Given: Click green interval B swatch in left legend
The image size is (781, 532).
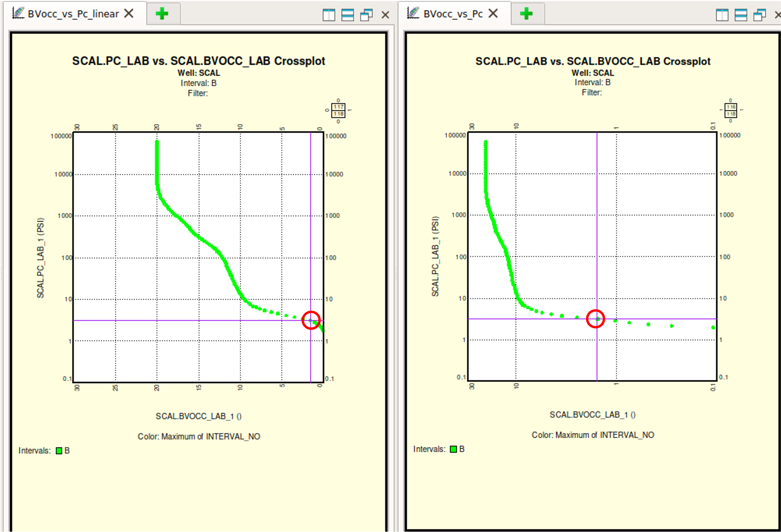Looking at the screenshot, I should pyautogui.click(x=59, y=451).
